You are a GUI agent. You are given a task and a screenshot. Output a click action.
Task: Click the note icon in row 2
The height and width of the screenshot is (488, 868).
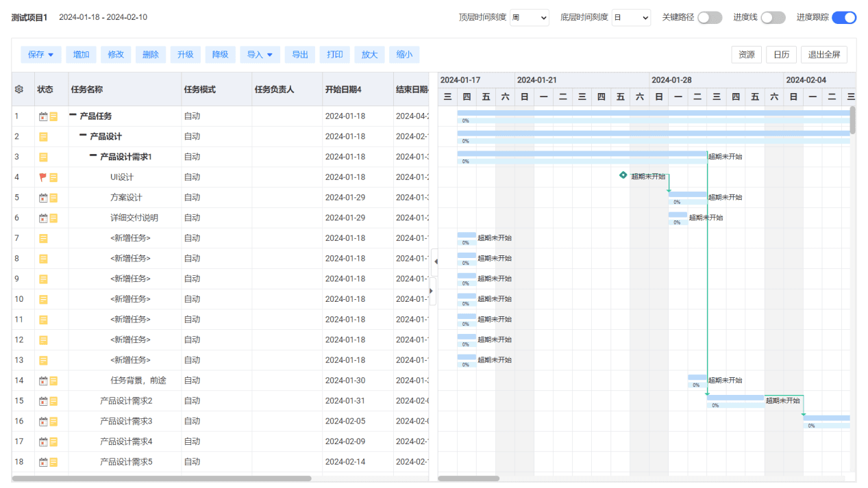(x=43, y=137)
